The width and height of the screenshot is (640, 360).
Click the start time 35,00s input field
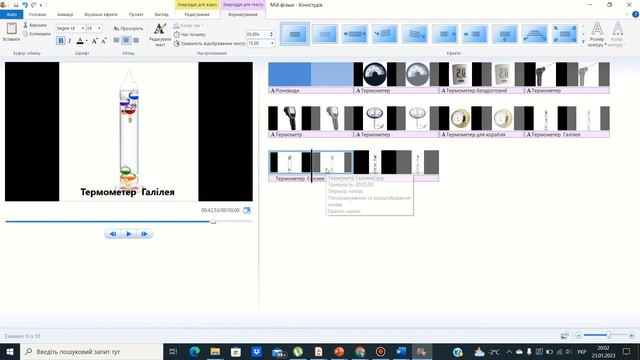[257, 34]
